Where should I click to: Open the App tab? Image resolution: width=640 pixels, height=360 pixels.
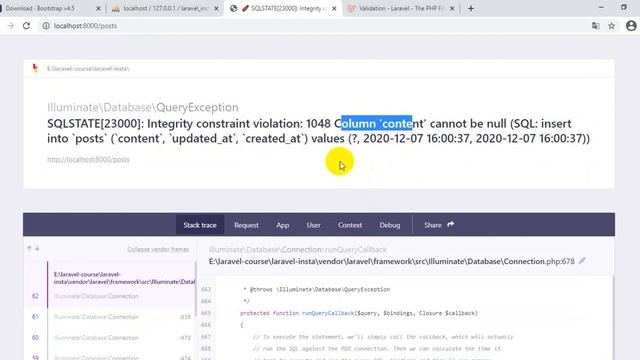pos(282,225)
